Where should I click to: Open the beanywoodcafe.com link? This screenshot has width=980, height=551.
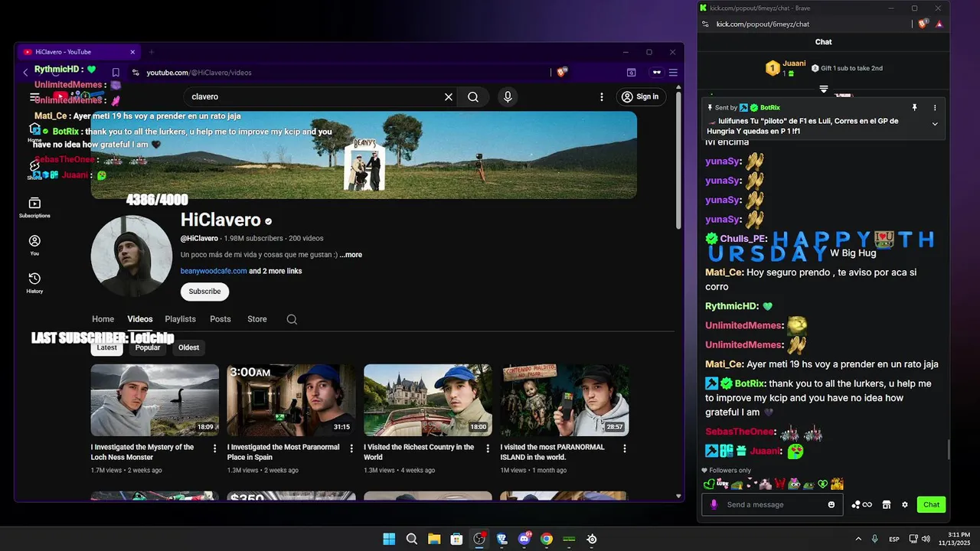click(214, 271)
